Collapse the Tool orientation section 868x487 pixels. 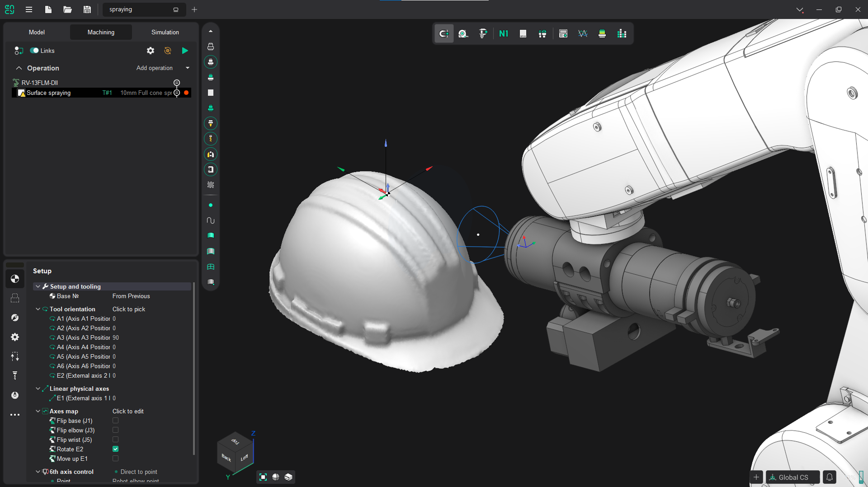click(38, 309)
